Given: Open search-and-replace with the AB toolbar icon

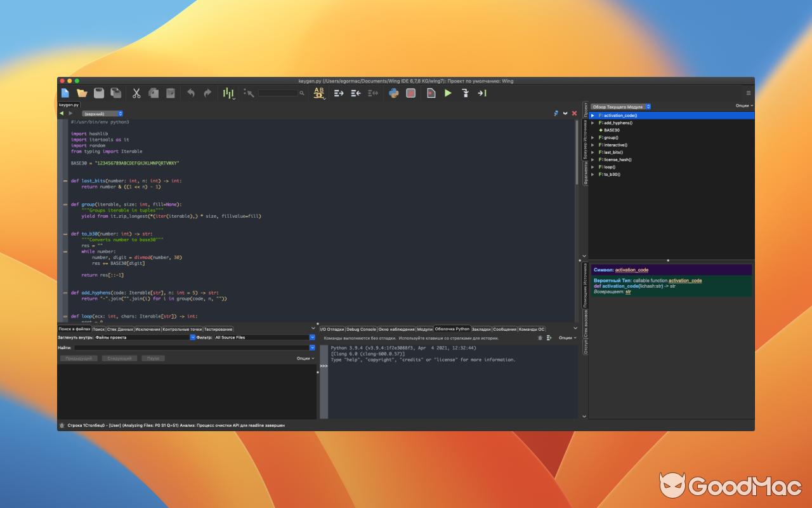Looking at the screenshot, I should coord(318,93).
